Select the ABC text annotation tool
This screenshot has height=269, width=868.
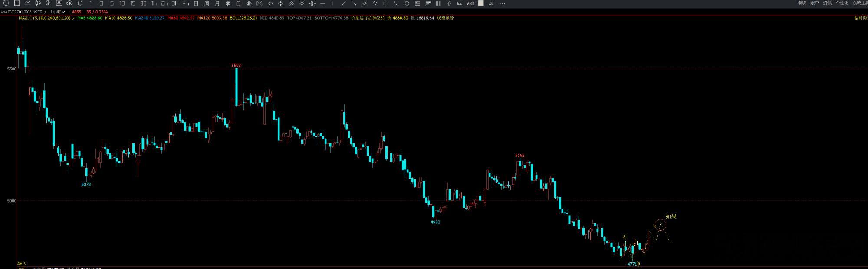(x=470, y=3)
